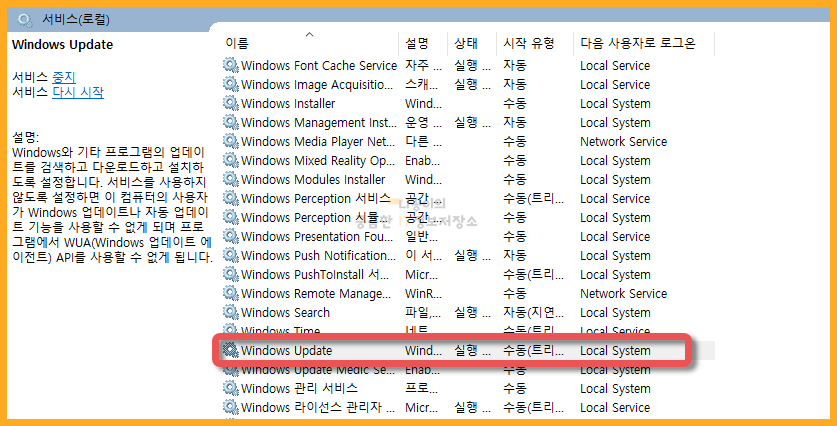Click Windows Management Instrumentation gear icon

[231, 122]
